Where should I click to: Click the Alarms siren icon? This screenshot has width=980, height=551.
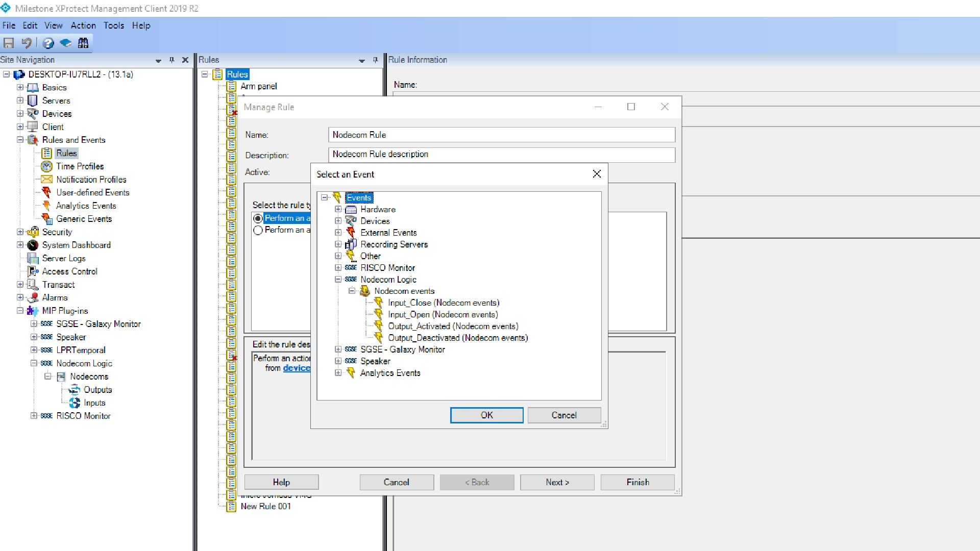click(x=33, y=297)
